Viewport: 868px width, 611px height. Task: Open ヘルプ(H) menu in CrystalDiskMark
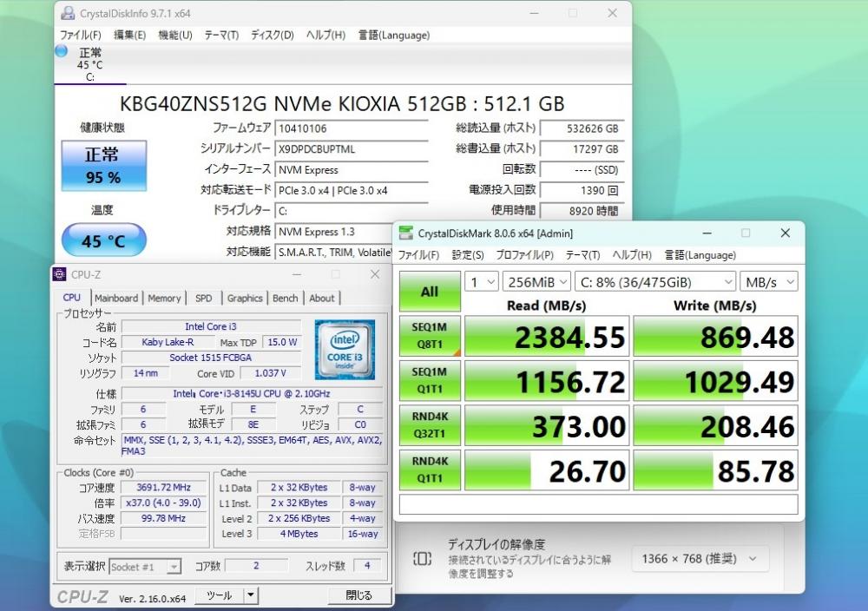(x=632, y=254)
